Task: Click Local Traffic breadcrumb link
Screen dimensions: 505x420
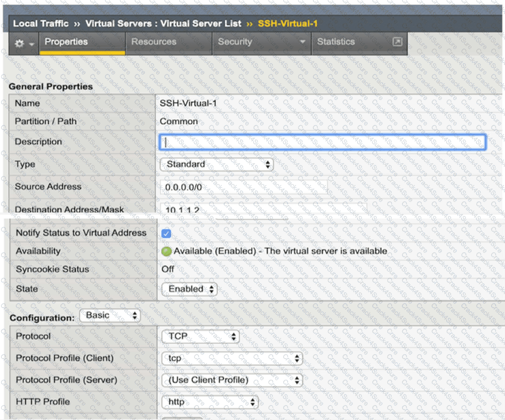Action: [41, 23]
